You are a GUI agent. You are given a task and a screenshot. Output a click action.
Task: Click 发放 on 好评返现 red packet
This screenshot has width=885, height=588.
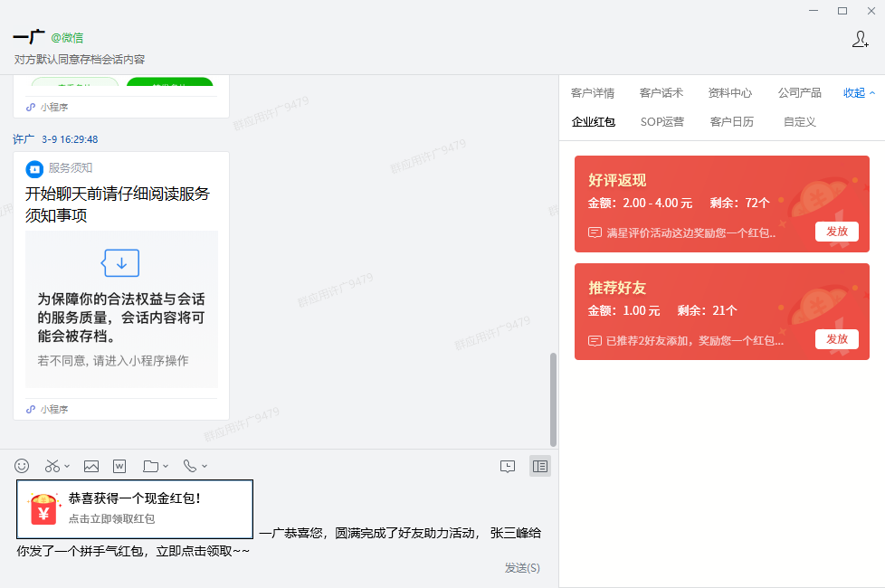point(836,231)
